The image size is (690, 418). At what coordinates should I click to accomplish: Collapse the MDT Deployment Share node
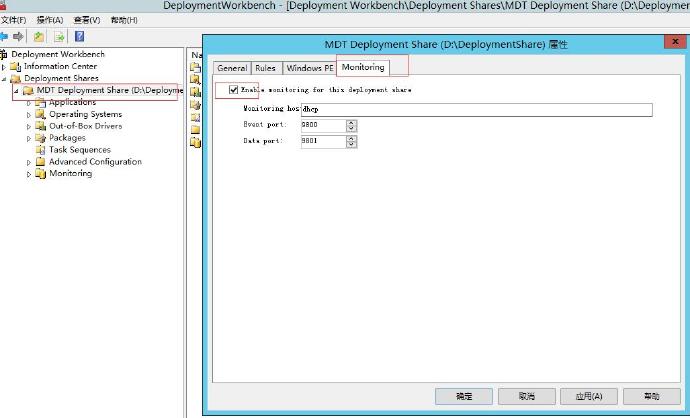[x=16, y=91]
